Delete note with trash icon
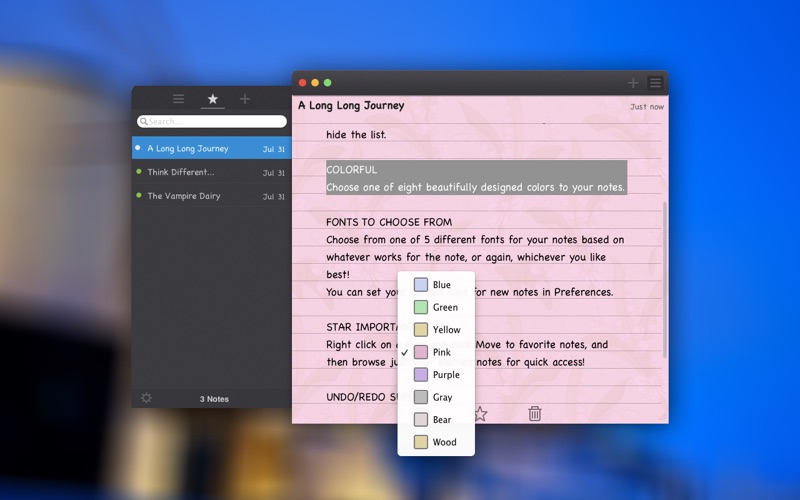The image size is (800, 500). tap(535, 413)
